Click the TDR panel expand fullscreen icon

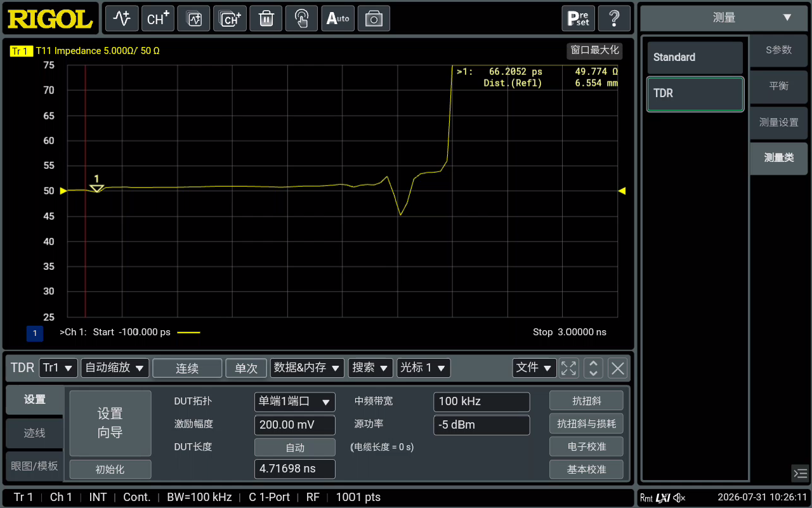click(569, 368)
